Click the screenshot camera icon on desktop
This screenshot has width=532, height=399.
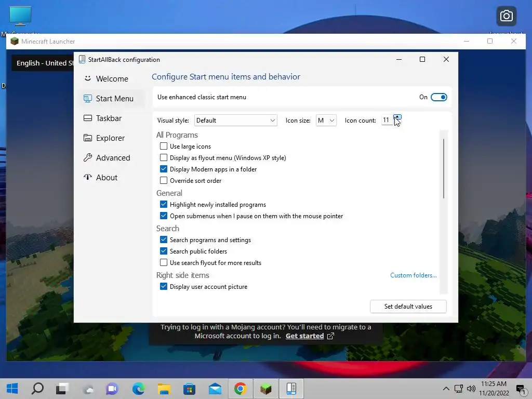coord(506,16)
